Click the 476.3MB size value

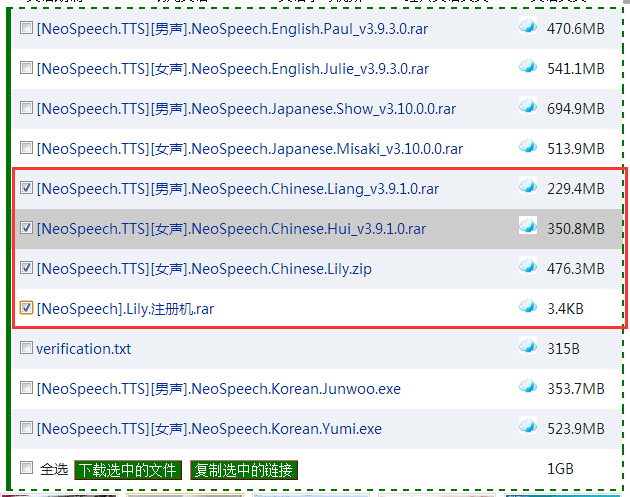click(x=576, y=269)
